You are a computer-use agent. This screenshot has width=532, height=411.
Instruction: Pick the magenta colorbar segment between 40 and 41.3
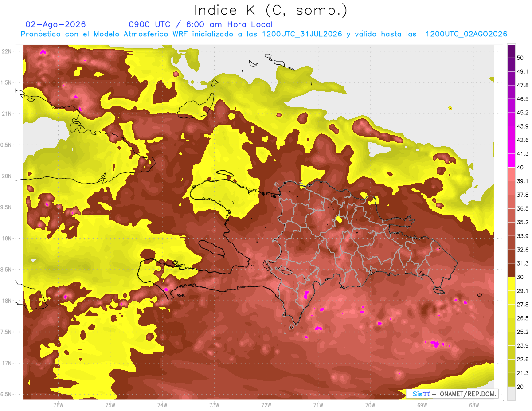(511, 160)
